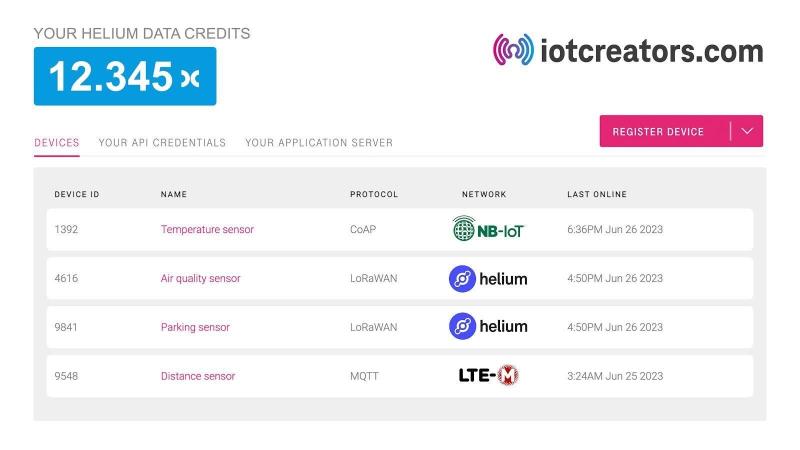Viewport: 800px width, 450px height.
Task: Click the data credits symbol beside 12.345
Action: tap(189, 78)
